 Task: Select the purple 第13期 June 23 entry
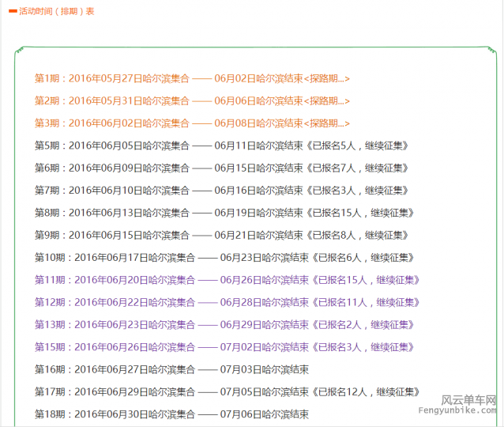(226, 325)
